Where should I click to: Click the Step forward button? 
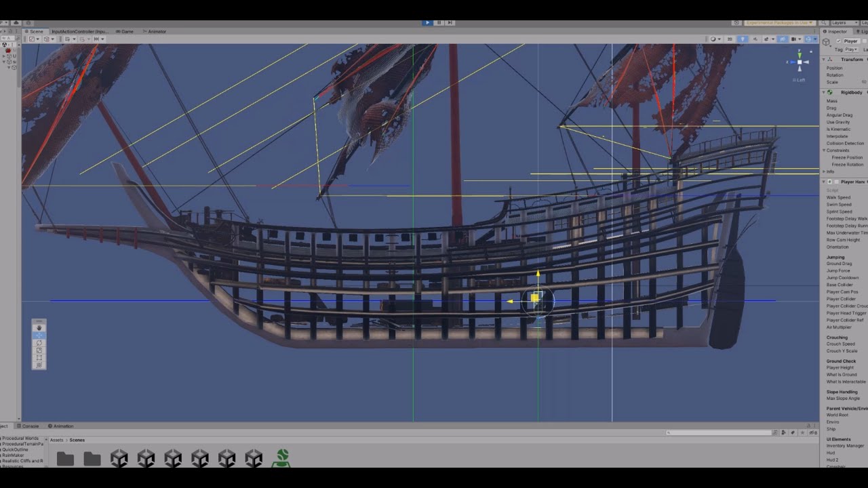[450, 22]
